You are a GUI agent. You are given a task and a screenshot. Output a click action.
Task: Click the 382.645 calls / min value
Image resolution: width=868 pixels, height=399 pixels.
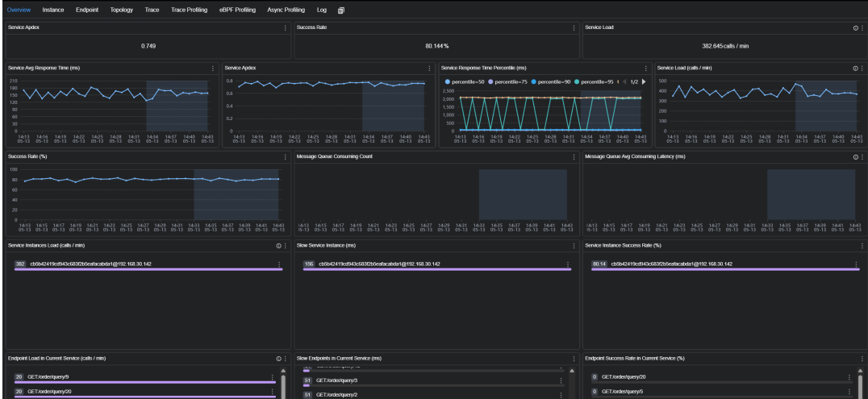coord(726,46)
